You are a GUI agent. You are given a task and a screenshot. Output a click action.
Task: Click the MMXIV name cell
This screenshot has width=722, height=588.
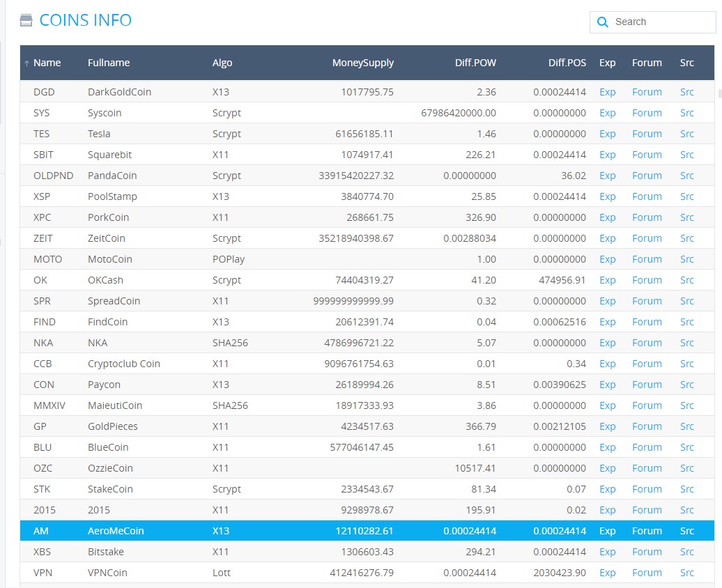click(49, 405)
